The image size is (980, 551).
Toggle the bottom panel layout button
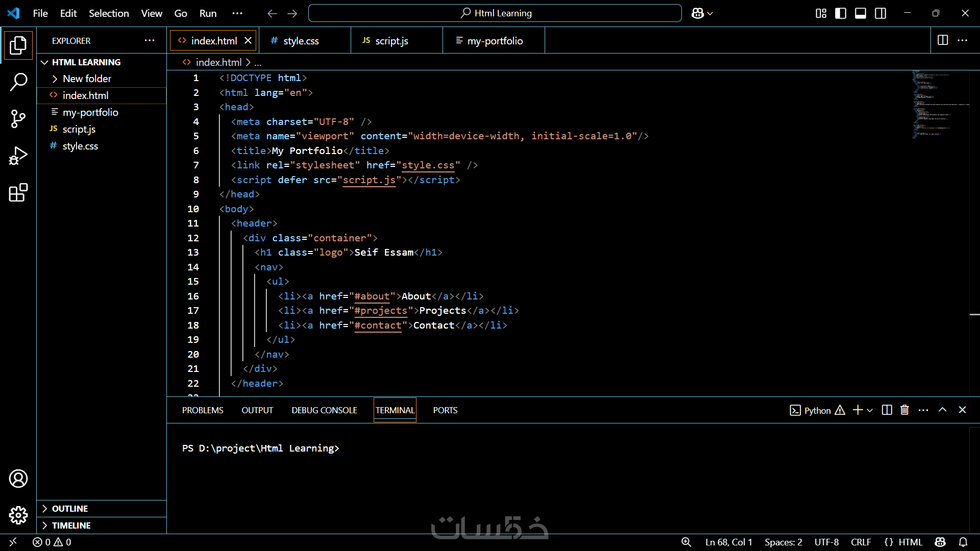tap(861, 13)
